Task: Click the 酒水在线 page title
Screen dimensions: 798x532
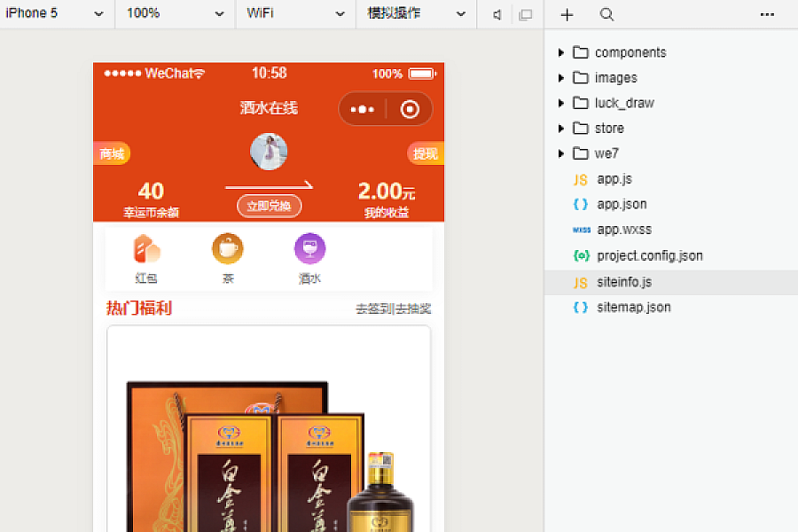Action: [x=269, y=108]
